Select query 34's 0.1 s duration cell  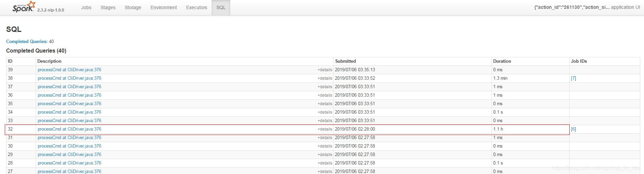coord(531,112)
